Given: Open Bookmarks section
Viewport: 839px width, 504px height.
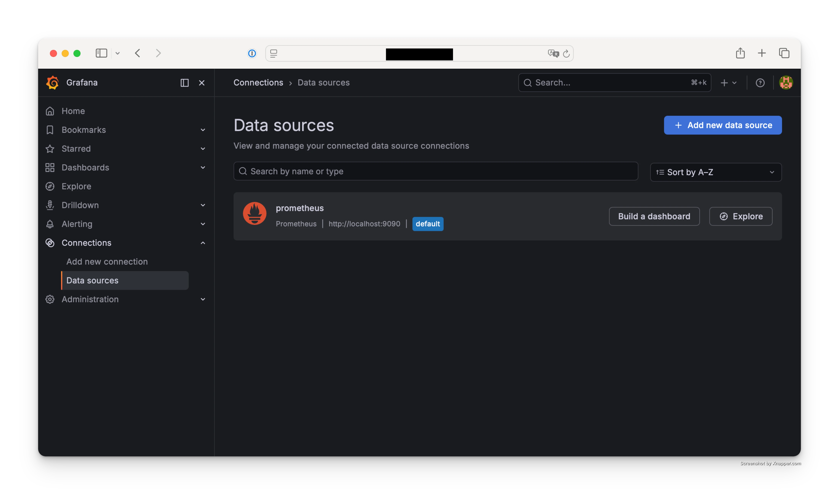Looking at the screenshot, I should [84, 130].
